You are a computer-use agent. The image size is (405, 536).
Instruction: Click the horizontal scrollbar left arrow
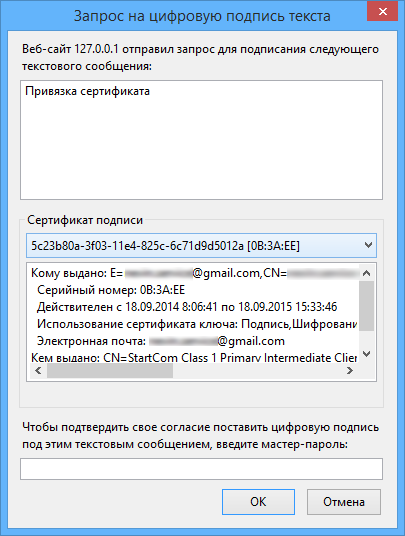coord(38,371)
